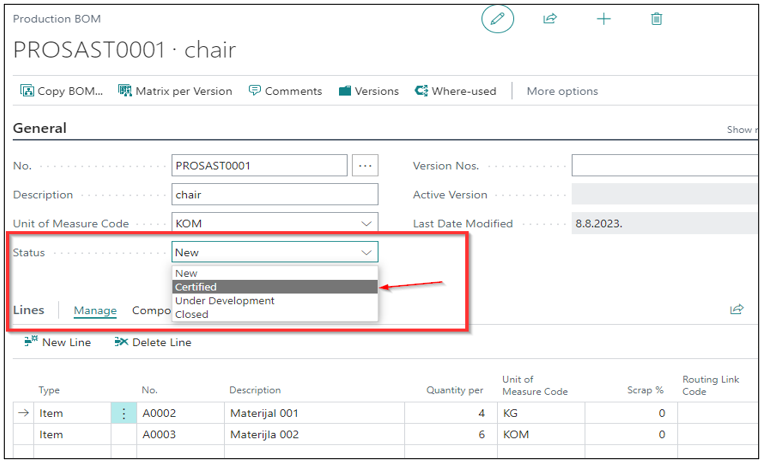Expand More options menu

point(562,91)
